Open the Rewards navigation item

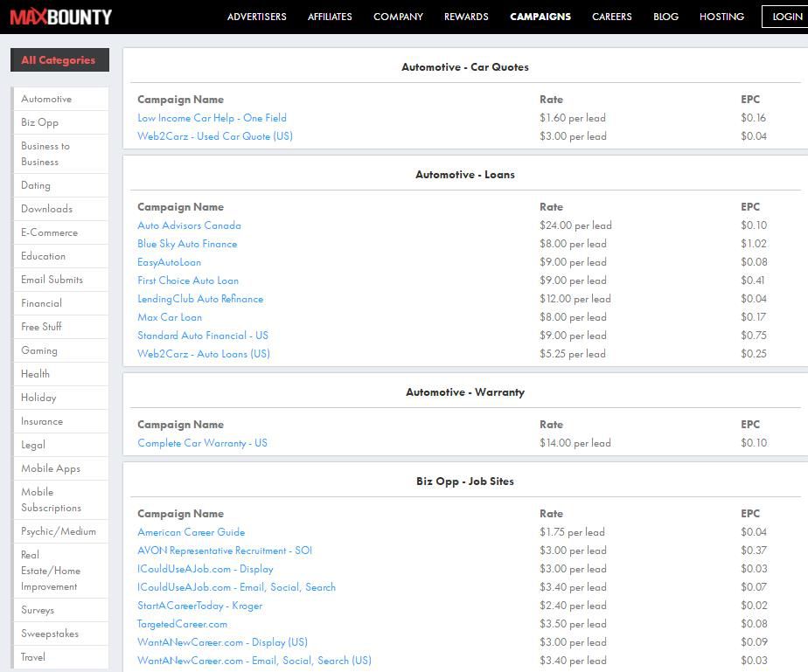[x=466, y=17]
